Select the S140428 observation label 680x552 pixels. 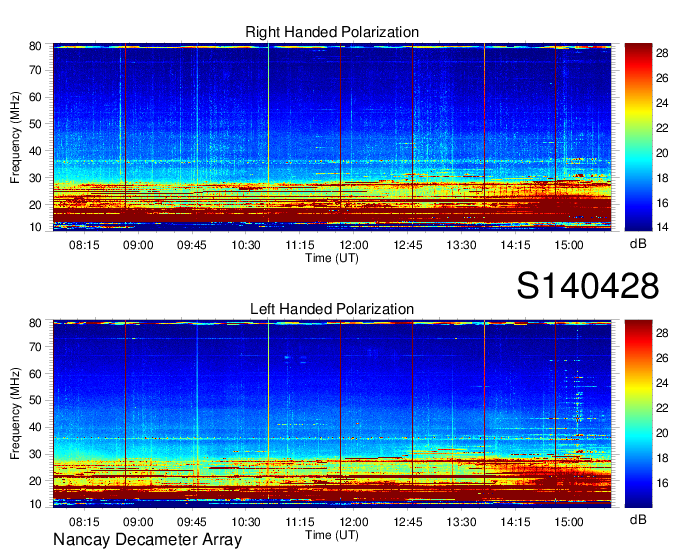(588, 286)
